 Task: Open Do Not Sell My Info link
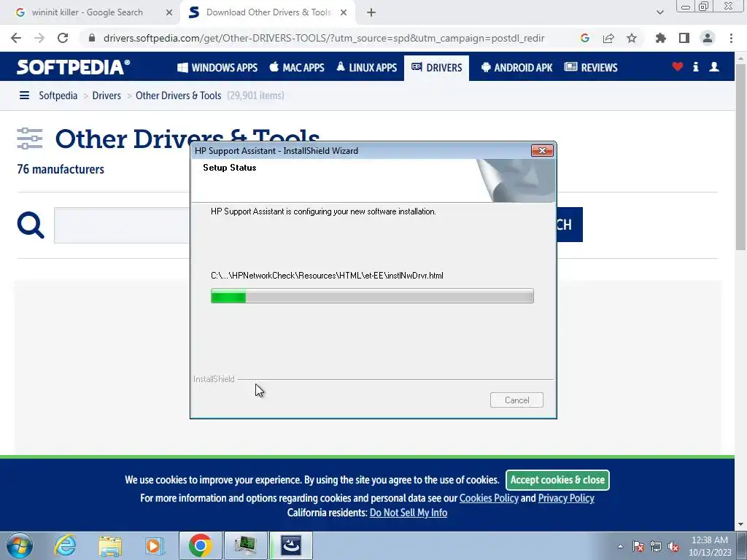[x=409, y=513]
